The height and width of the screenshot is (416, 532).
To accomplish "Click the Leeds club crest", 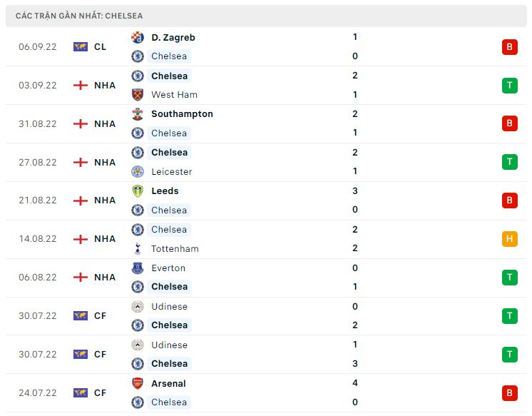I will coord(138,191).
